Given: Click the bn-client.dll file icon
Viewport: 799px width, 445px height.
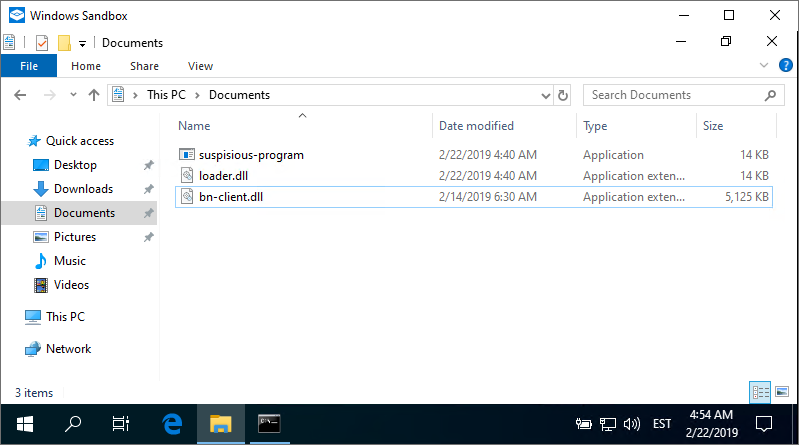Looking at the screenshot, I should tap(187, 196).
